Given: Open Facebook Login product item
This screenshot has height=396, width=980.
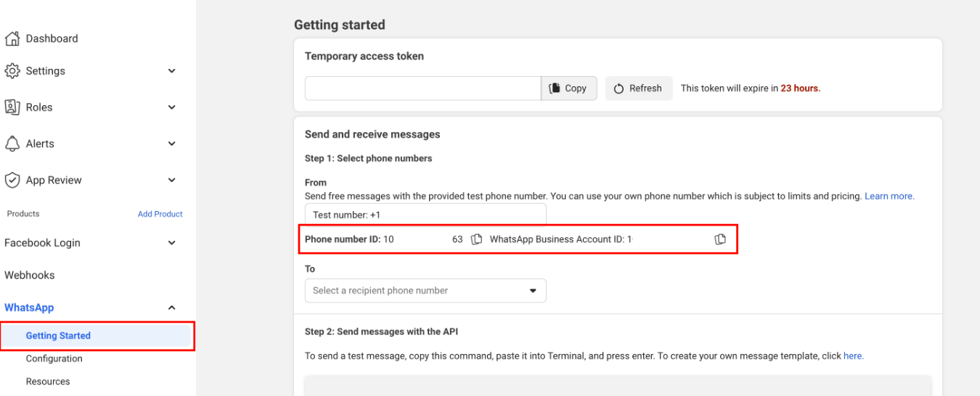Looking at the screenshot, I should pyautogui.click(x=42, y=243).
